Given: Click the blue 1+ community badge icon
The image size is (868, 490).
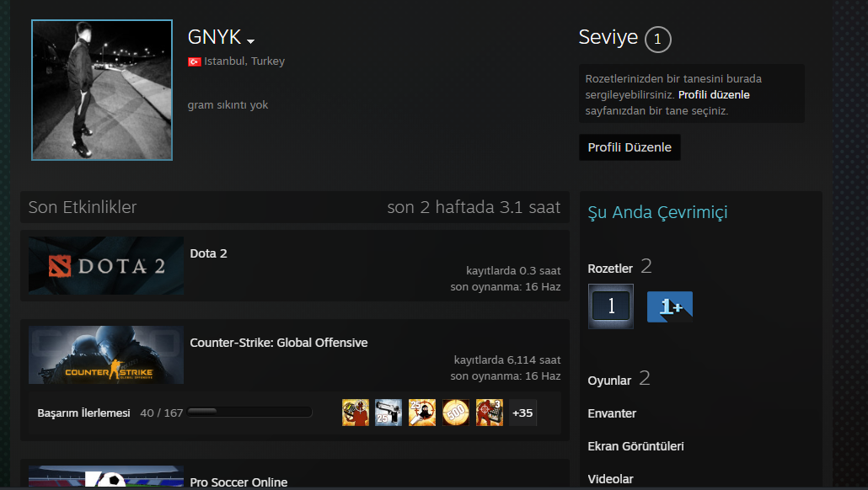Looking at the screenshot, I should 670,306.
